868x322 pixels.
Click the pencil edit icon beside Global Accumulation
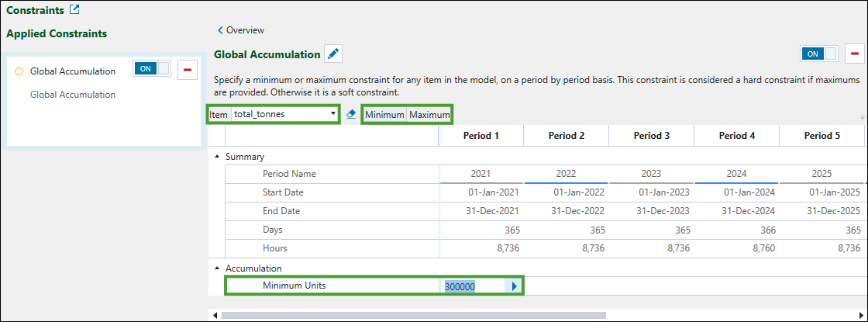point(333,54)
